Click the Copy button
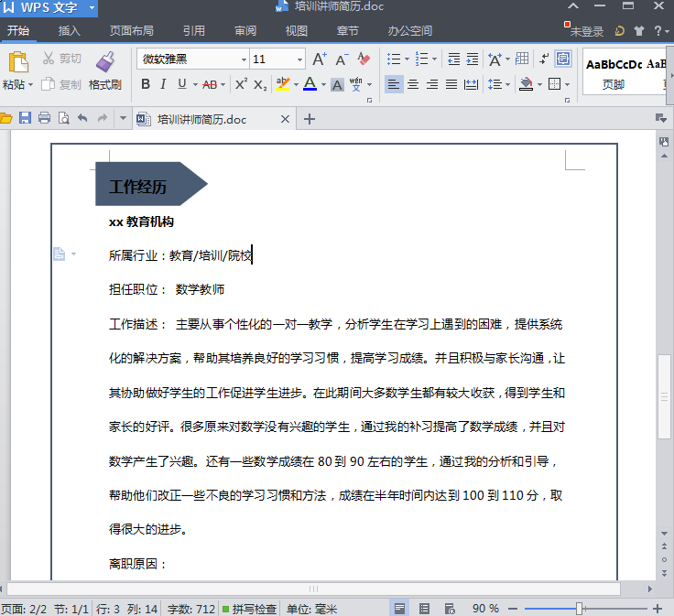 tap(61, 84)
